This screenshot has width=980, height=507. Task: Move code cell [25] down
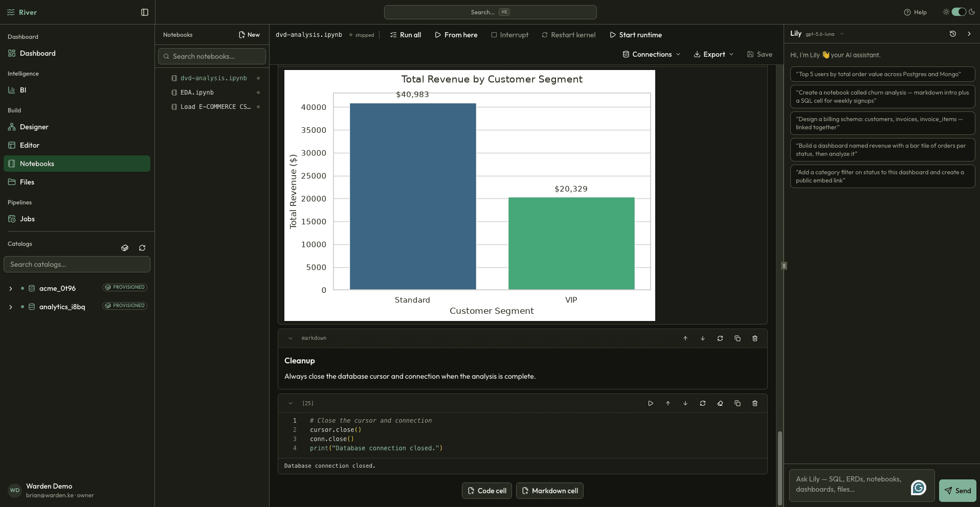(685, 403)
